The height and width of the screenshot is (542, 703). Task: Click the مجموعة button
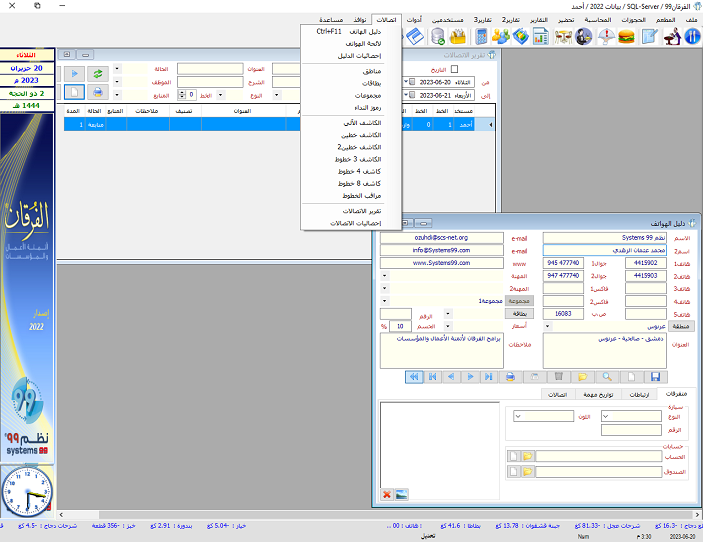point(522,300)
